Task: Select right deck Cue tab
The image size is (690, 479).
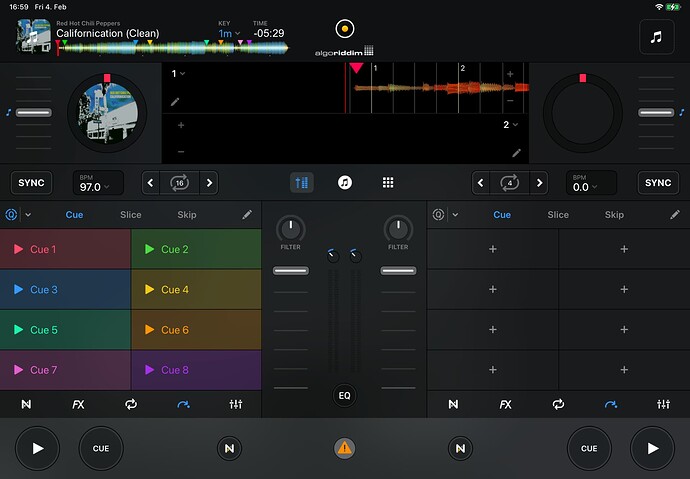Action: (502, 215)
